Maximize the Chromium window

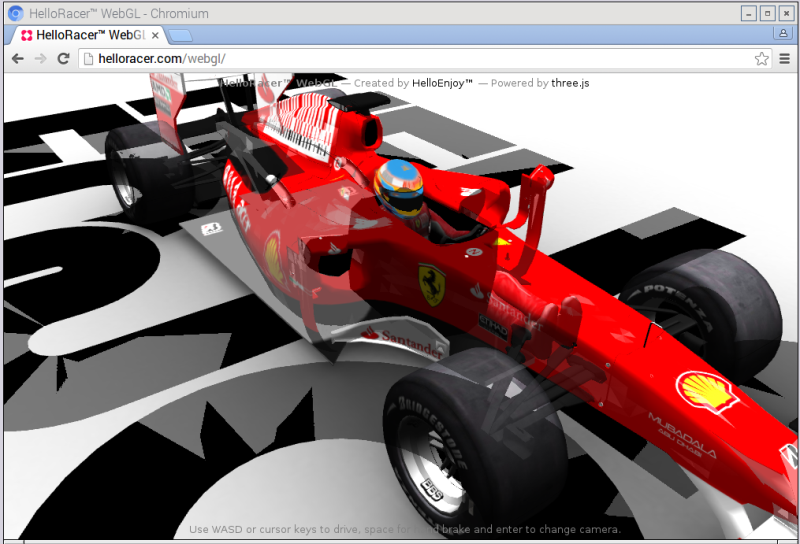pyautogui.click(x=767, y=13)
